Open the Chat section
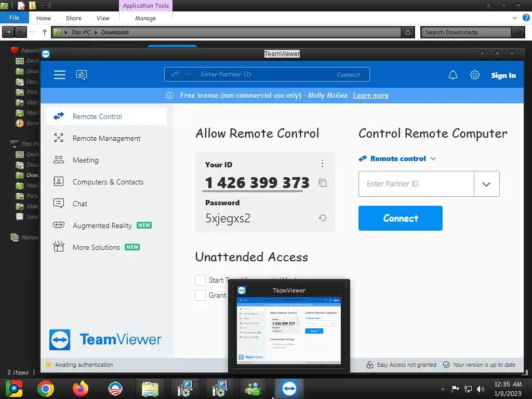532x399 pixels. (107, 204)
